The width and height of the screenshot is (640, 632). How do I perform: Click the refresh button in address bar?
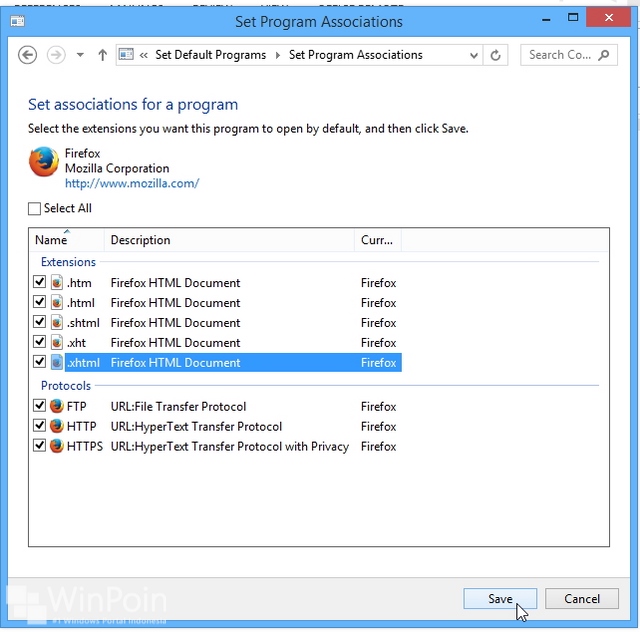(x=495, y=55)
